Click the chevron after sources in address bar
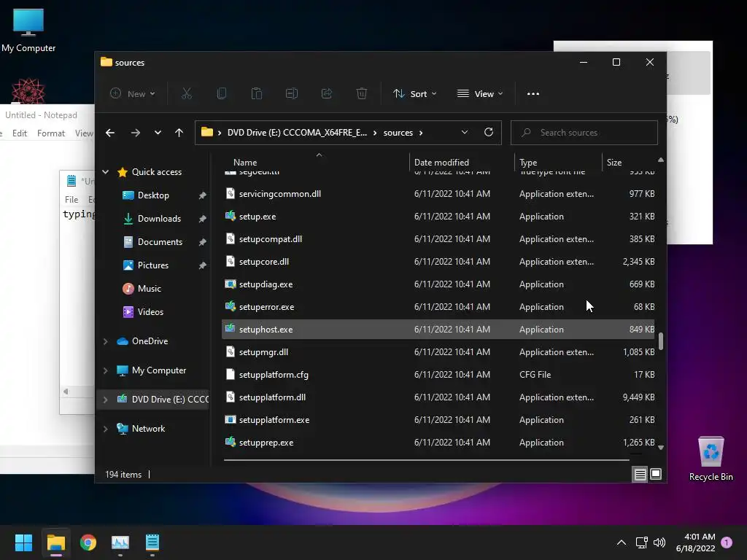The width and height of the screenshot is (747, 560). [421, 133]
